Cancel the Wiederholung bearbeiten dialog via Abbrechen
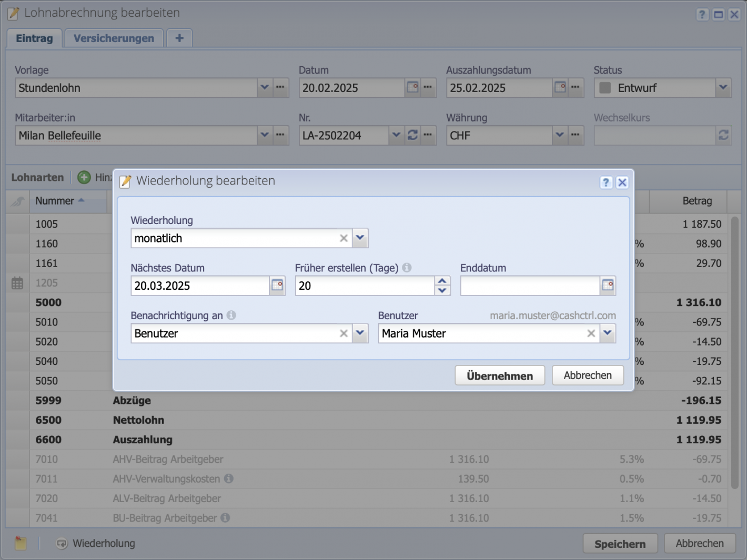 point(587,375)
